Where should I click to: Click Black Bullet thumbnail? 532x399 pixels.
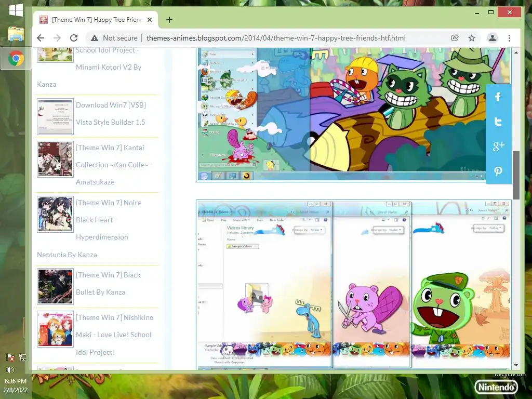55,286
